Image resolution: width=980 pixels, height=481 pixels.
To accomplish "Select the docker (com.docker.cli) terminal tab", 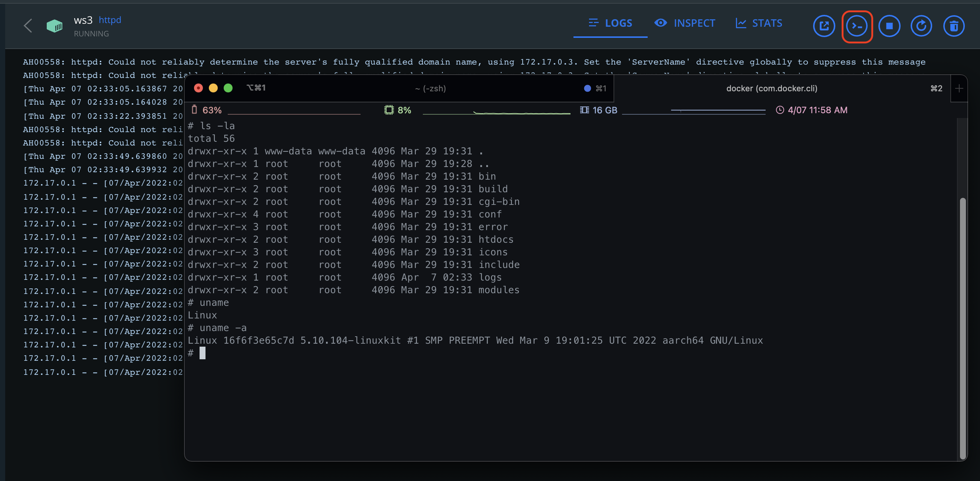I will pos(772,88).
